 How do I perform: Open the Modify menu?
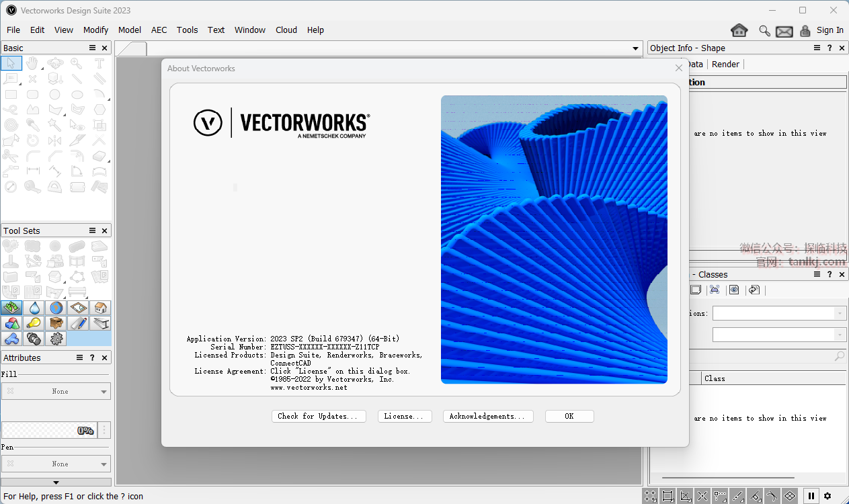95,30
